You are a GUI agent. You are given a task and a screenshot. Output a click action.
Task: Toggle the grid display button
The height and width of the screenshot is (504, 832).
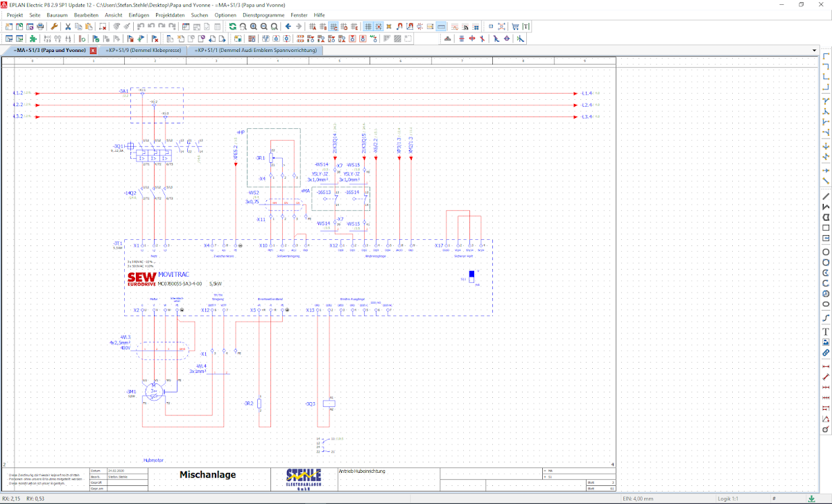point(368,26)
